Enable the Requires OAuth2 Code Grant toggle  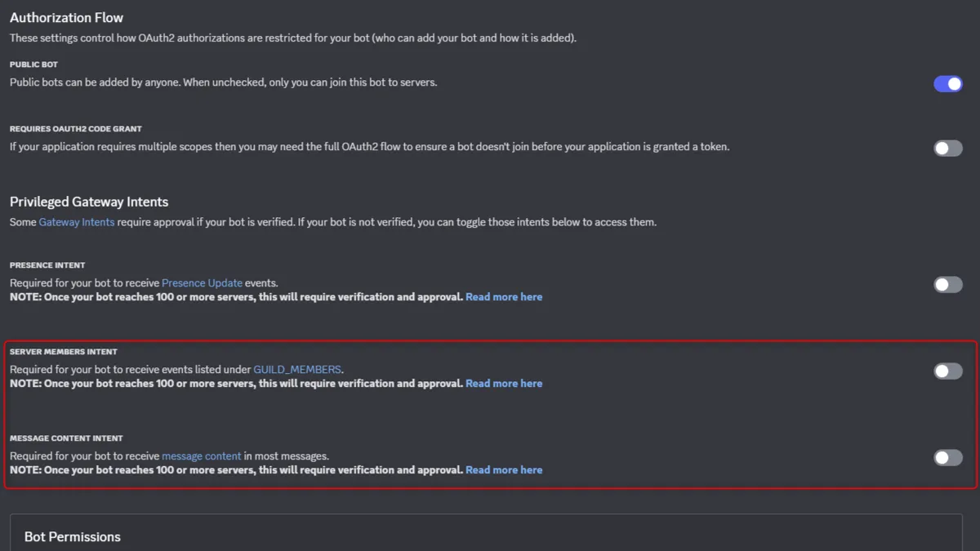pos(947,149)
